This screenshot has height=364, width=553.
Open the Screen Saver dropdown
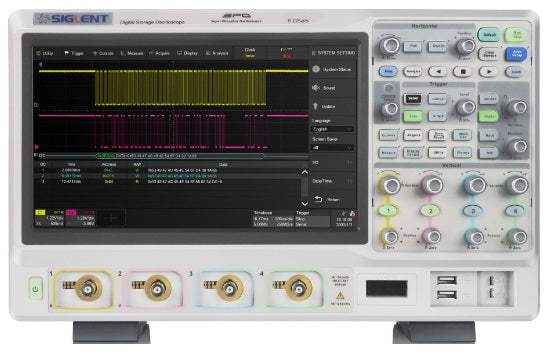tap(333, 147)
